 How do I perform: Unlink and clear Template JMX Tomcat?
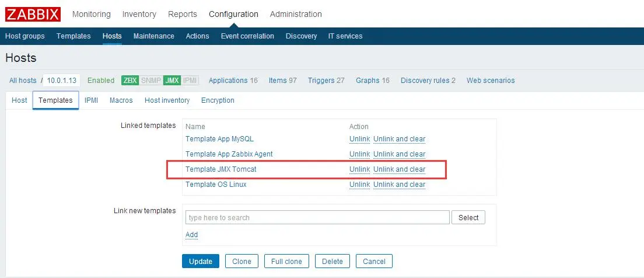[399, 169]
